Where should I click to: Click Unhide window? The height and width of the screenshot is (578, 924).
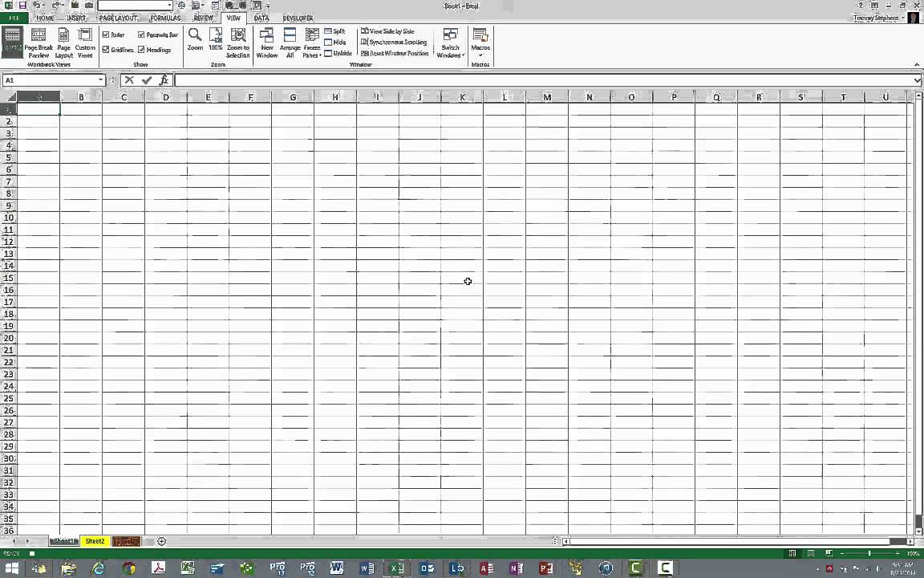[x=338, y=53]
